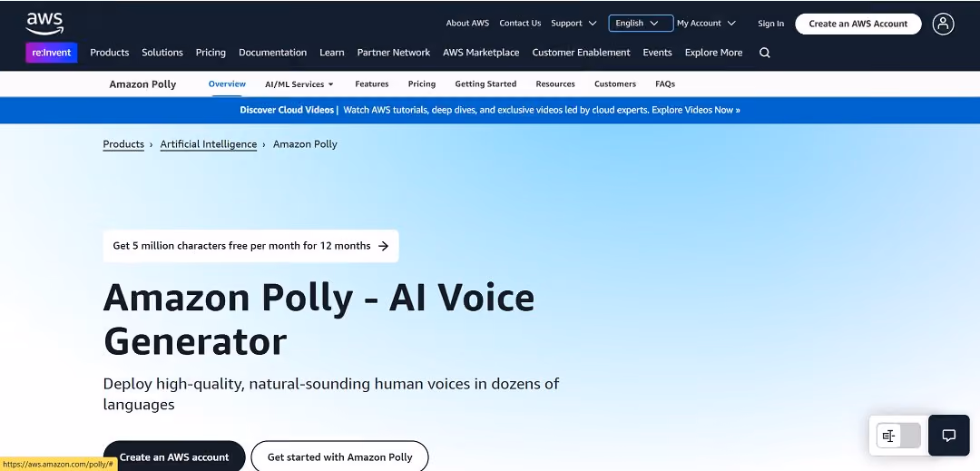
Task: Click the Amazon Polly subnav title
Action: [x=142, y=84]
